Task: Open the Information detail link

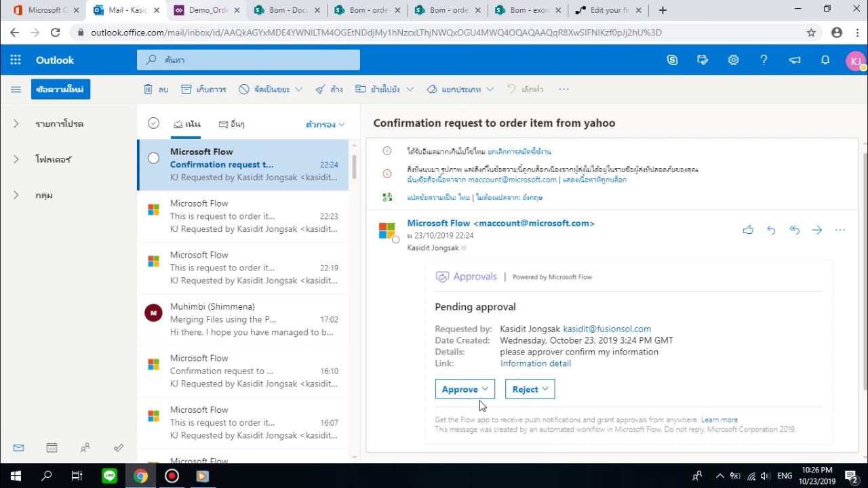Action: coord(536,363)
